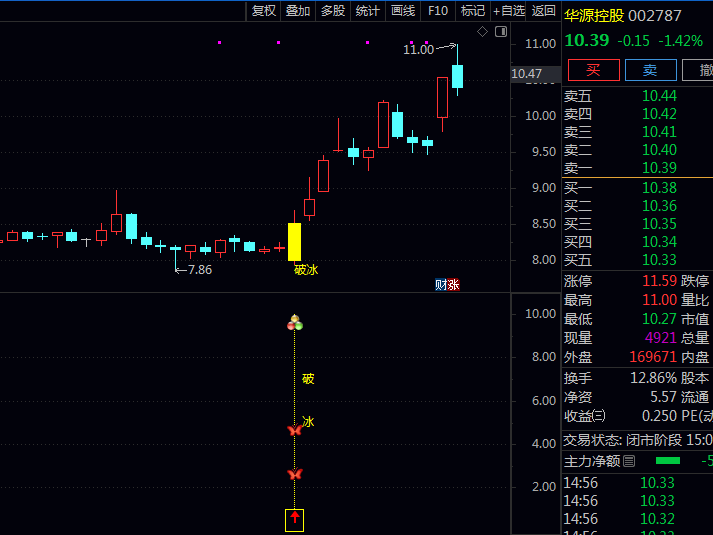Click the 7.86 low price annotation
Screen dimensions: 713x535
pos(200,270)
